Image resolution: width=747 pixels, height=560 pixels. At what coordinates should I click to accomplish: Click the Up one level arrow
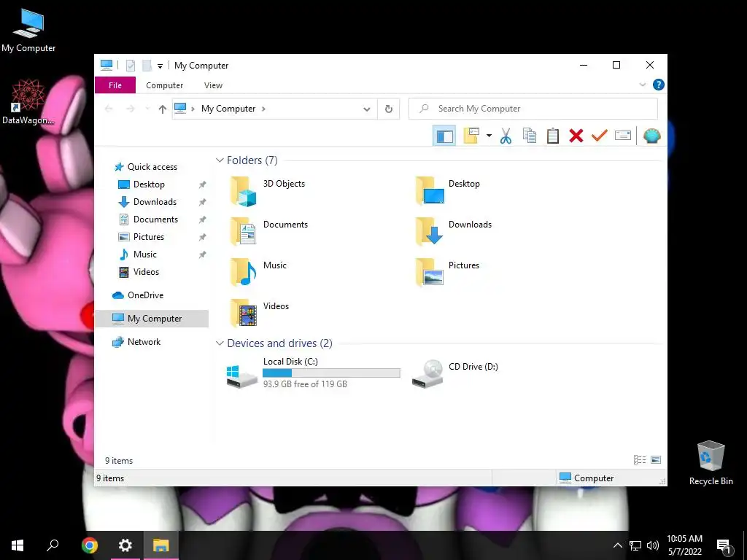coord(163,109)
